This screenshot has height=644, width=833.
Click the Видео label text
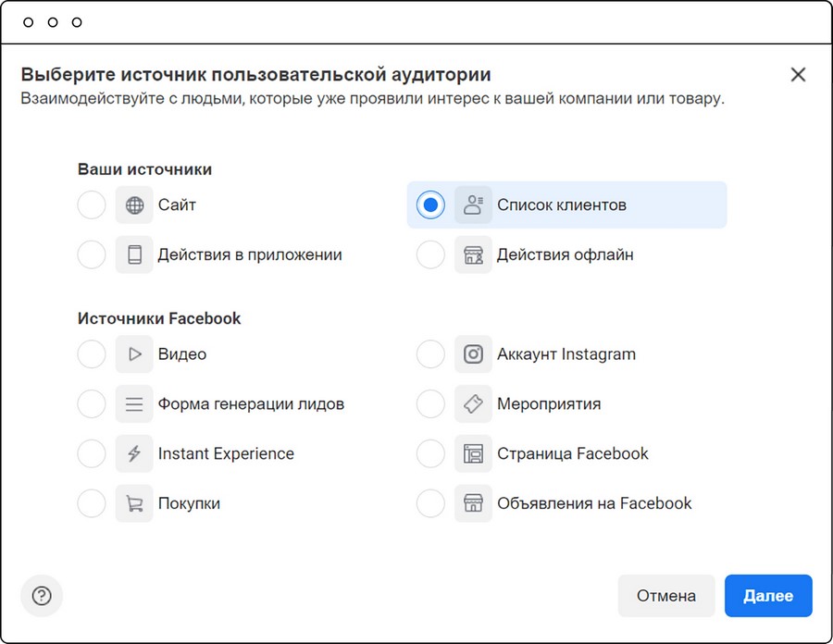182,354
